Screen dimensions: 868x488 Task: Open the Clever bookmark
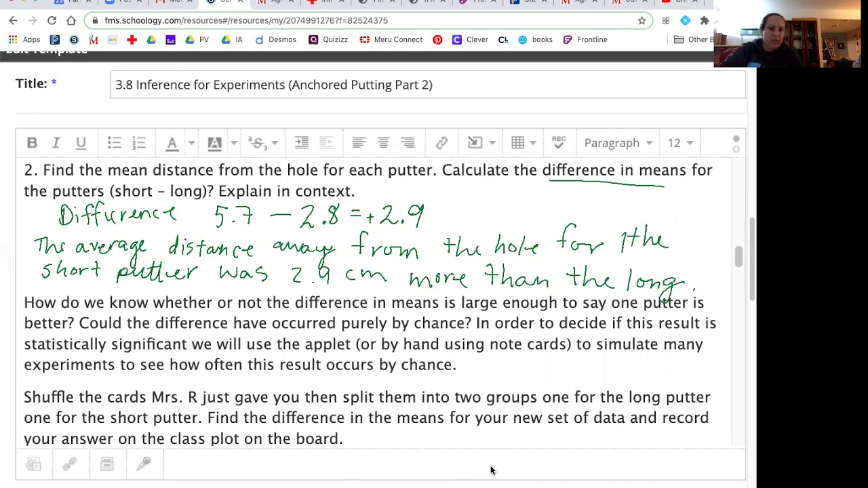470,40
